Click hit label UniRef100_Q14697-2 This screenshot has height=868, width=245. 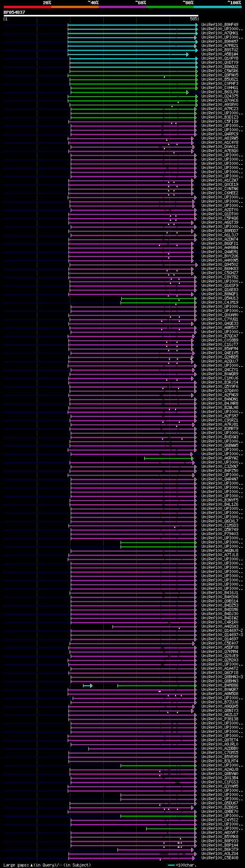(x=222, y=630)
